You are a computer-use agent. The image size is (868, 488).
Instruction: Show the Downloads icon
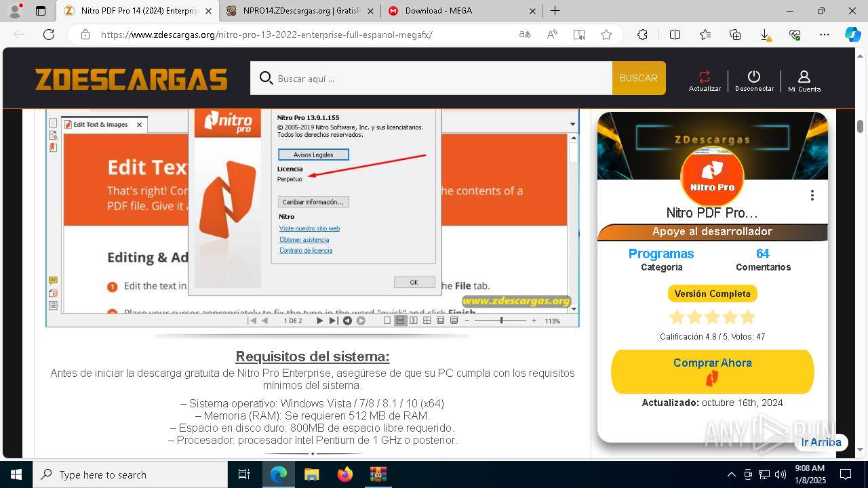[765, 35]
